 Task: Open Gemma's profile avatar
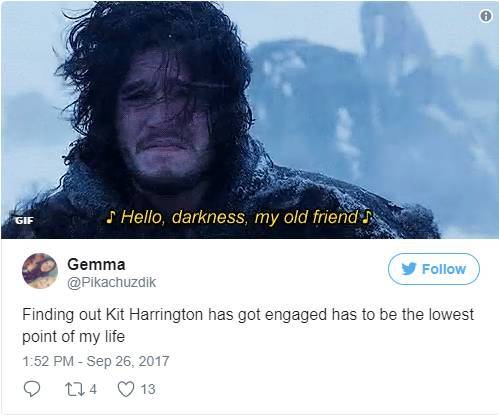click(40, 270)
